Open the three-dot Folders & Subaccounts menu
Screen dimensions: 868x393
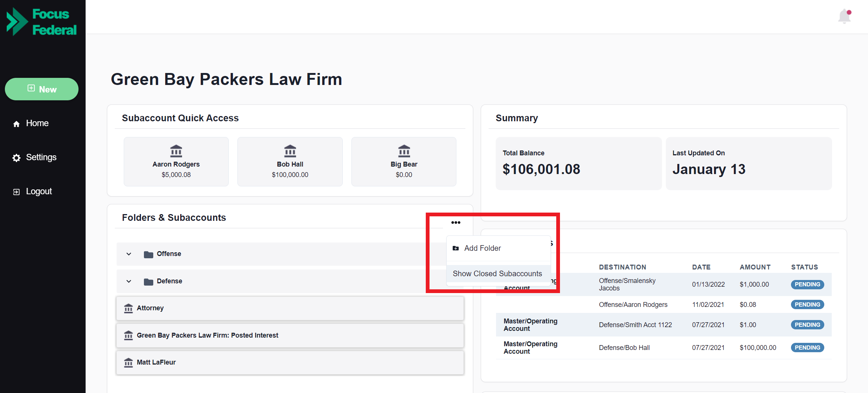(x=456, y=222)
